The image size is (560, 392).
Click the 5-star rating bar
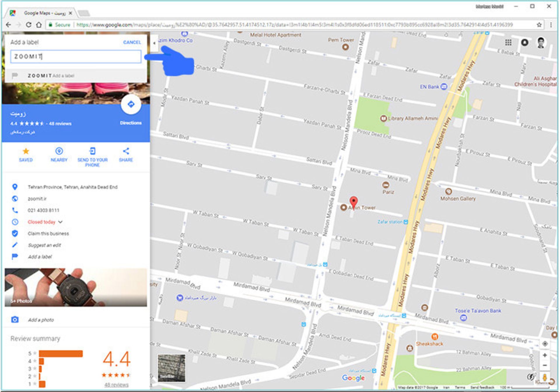point(61,353)
